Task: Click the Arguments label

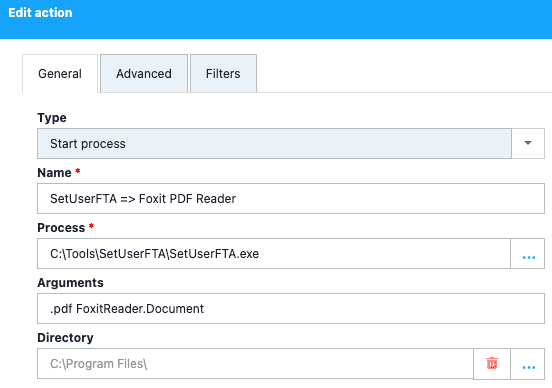Action: tap(70, 283)
